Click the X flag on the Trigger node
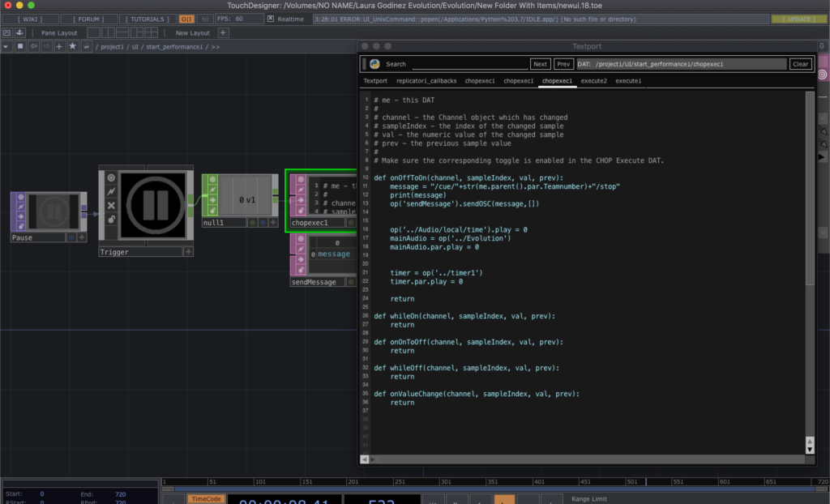Viewport: 830px width, 504px height. (x=111, y=206)
